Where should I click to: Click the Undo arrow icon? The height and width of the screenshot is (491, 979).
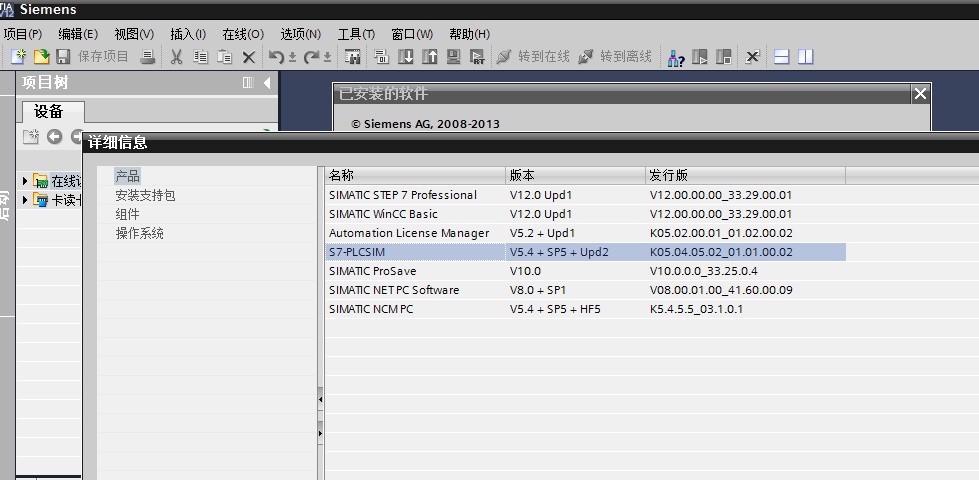(276, 57)
